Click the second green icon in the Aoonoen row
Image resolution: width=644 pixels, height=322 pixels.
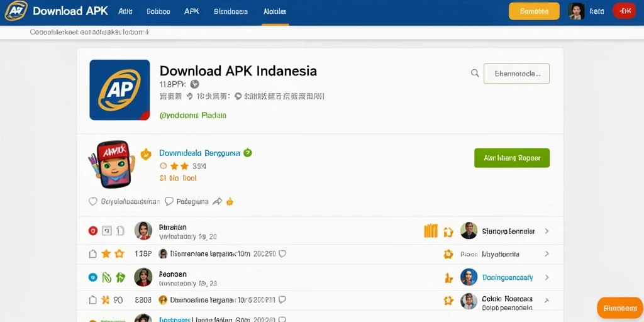(120, 277)
